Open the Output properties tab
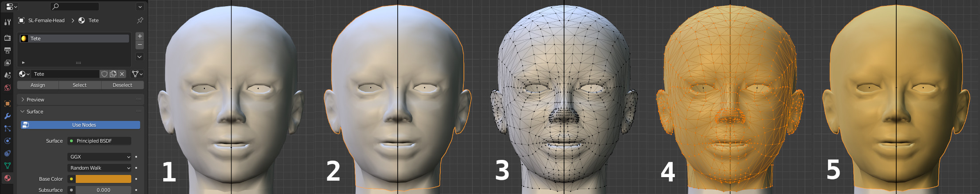The width and height of the screenshot is (980, 194). (8, 50)
